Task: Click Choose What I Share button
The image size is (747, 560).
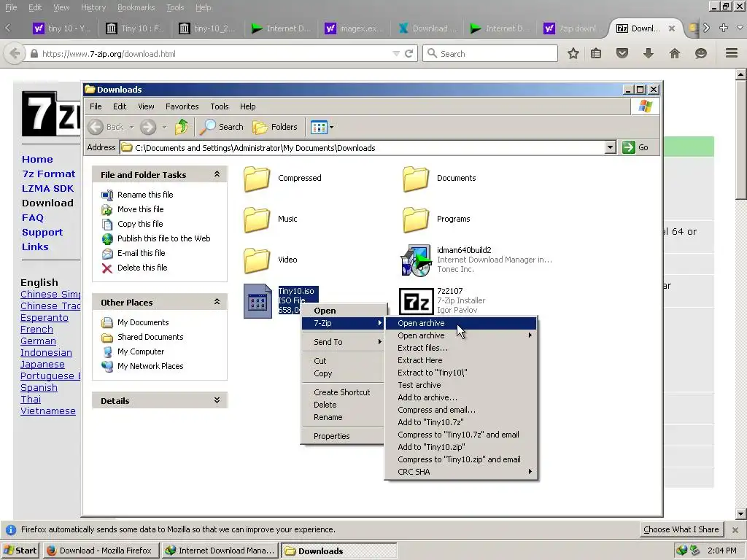Action: coord(681,529)
